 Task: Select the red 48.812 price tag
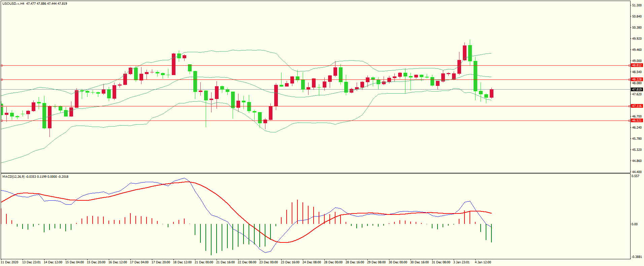coord(637,65)
